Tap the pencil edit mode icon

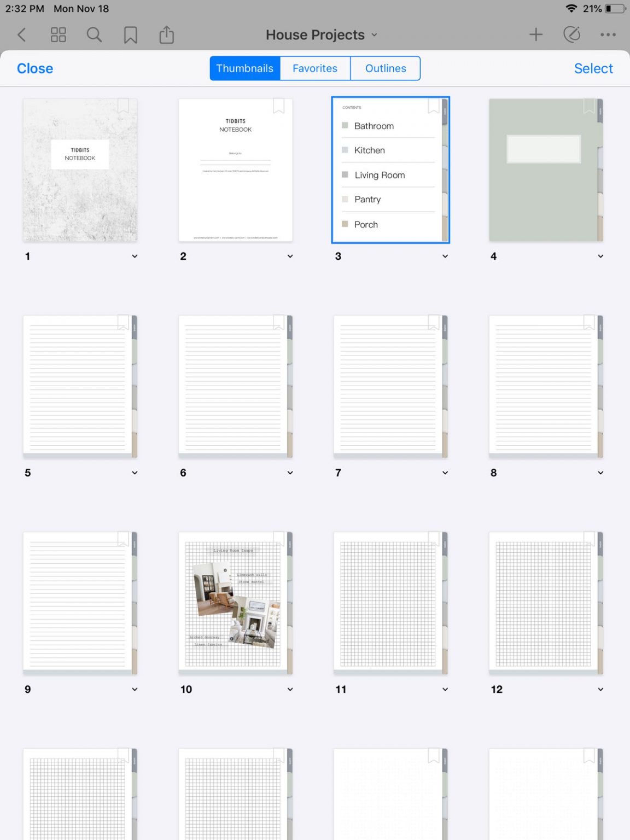[572, 34]
